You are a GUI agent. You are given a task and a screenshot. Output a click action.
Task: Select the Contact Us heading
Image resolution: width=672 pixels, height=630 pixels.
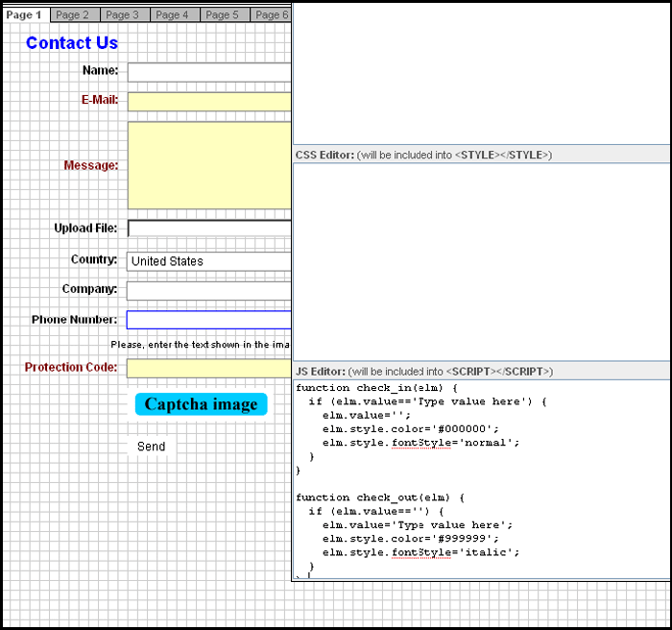click(x=72, y=43)
